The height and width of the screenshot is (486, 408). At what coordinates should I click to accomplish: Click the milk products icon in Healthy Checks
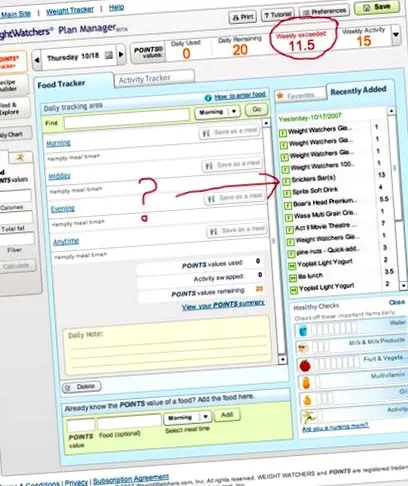tap(303, 349)
